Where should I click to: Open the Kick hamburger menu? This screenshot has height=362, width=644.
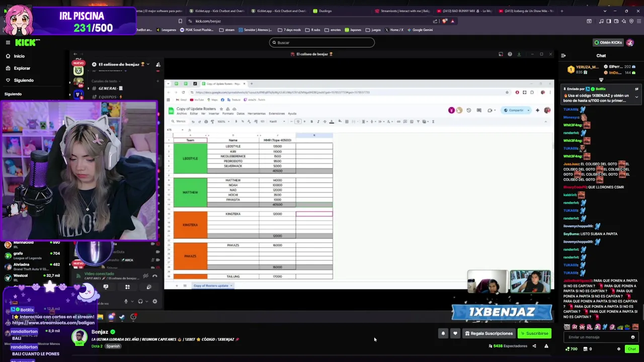[x=8, y=43]
